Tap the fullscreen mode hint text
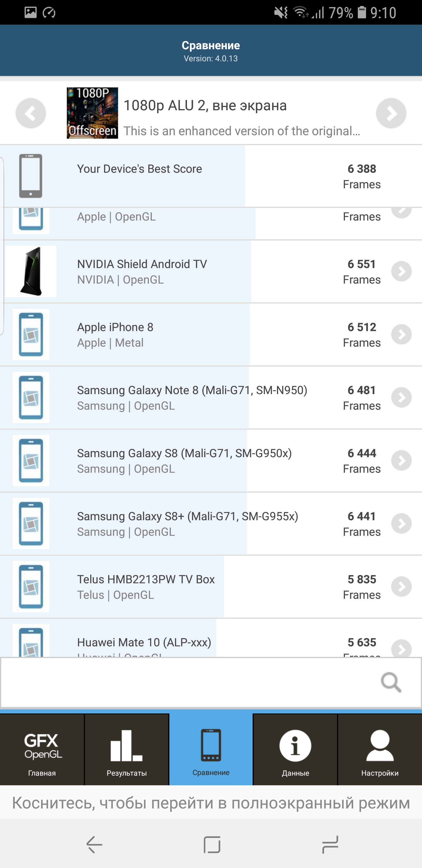This screenshot has height=868, width=422. coord(211,803)
